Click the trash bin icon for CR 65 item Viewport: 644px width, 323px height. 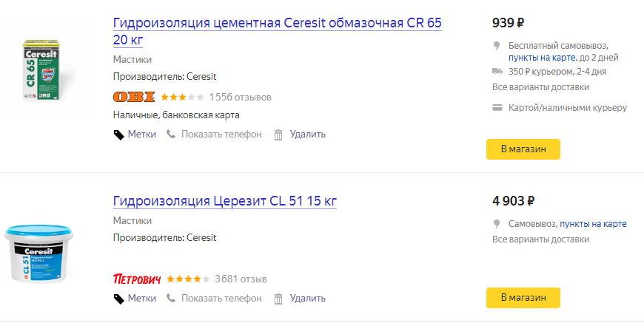pyautogui.click(x=278, y=135)
